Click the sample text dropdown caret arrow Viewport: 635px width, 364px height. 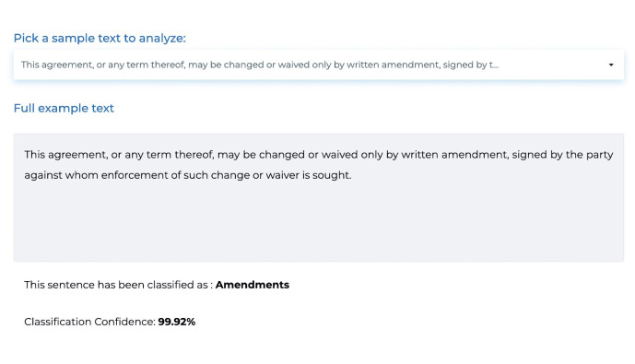pos(611,65)
